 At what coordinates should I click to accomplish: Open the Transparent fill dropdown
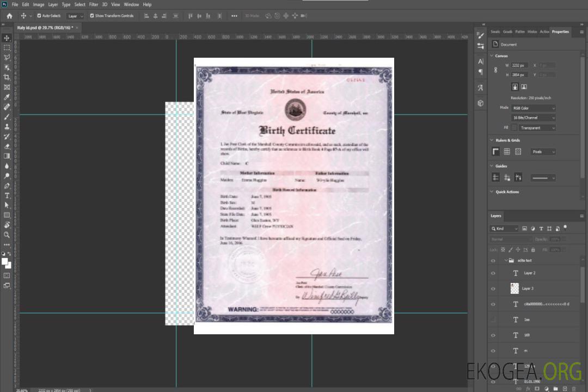[x=537, y=128]
